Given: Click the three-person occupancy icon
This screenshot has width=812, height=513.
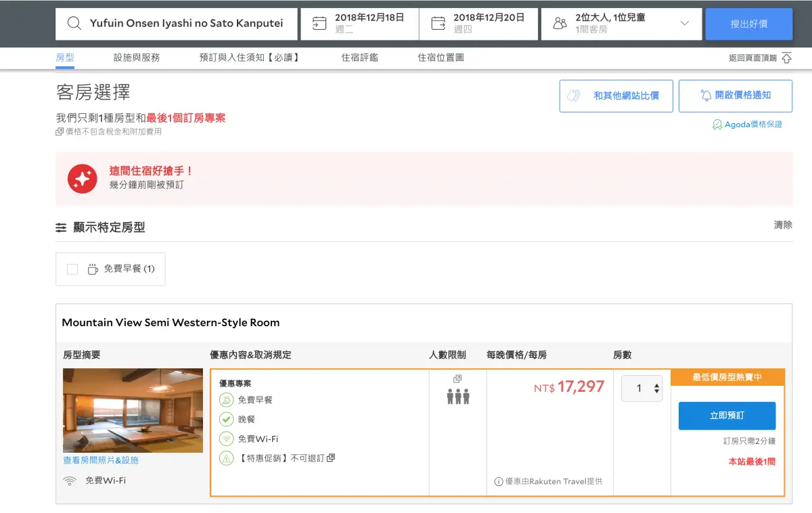Looking at the screenshot, I should (458, 397).
